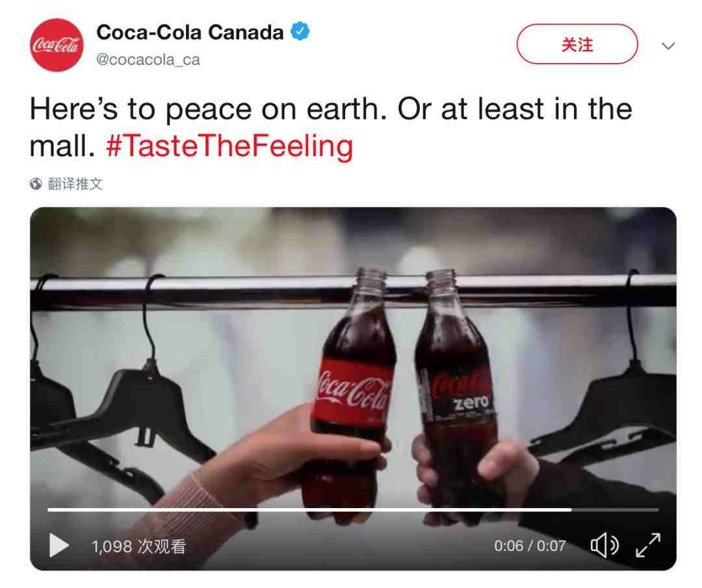Enter fullscreen with the expand arrows icon

pyautogui.click(x=648, y=545)
